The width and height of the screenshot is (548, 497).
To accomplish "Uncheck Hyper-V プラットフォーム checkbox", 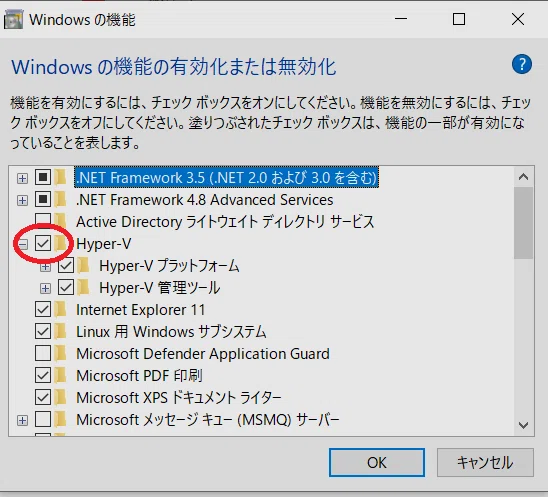I will tap(66, 266).
